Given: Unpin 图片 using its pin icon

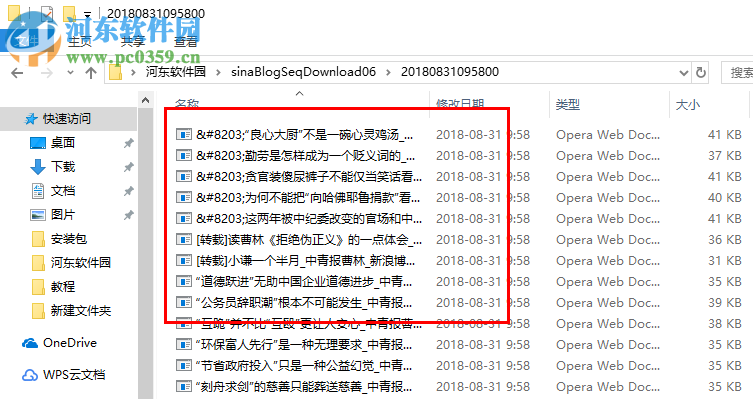Looking at the screenshot, I should click(x=128, y=215).
